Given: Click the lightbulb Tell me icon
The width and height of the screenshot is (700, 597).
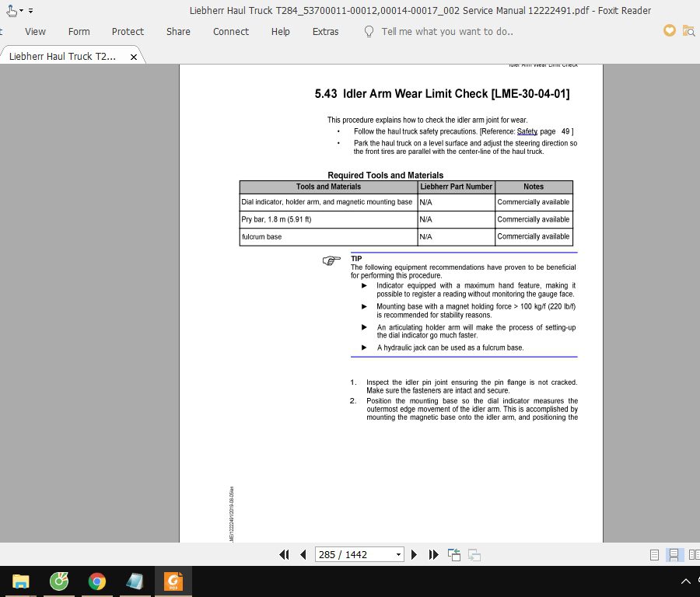Looking at the screenshot, I should (x=369, y=32).
